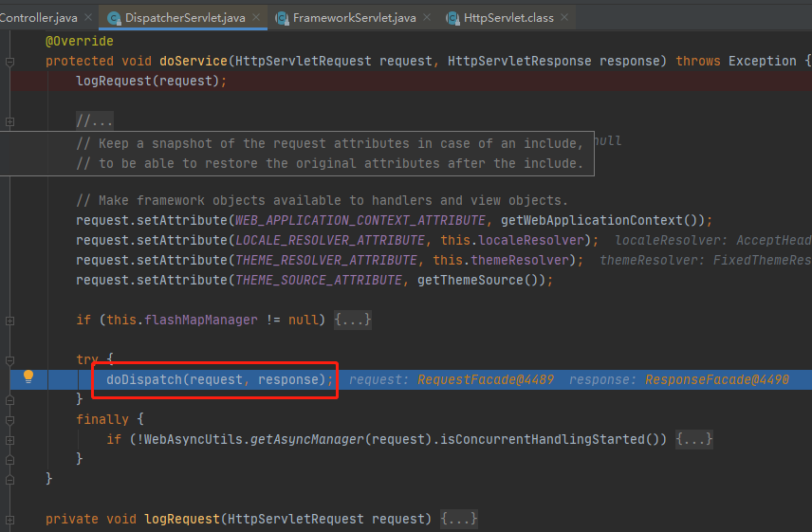This screenshot has width=812, height=532.
Task: Open the HttpServlet.class tab
Action: point(508,18)
